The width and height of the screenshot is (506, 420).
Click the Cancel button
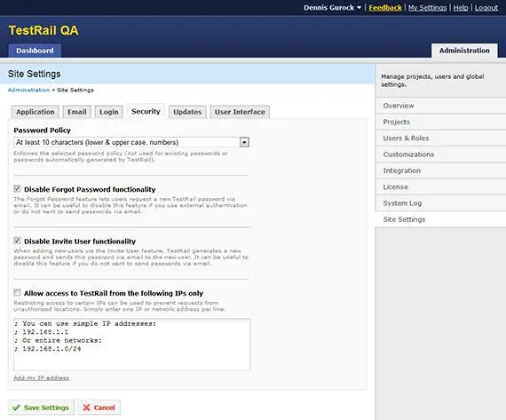point(99,408)
